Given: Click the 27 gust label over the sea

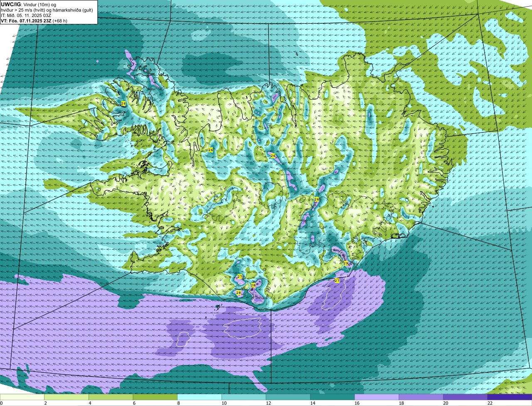Looking at the screenshot, I should coord(337,281).
